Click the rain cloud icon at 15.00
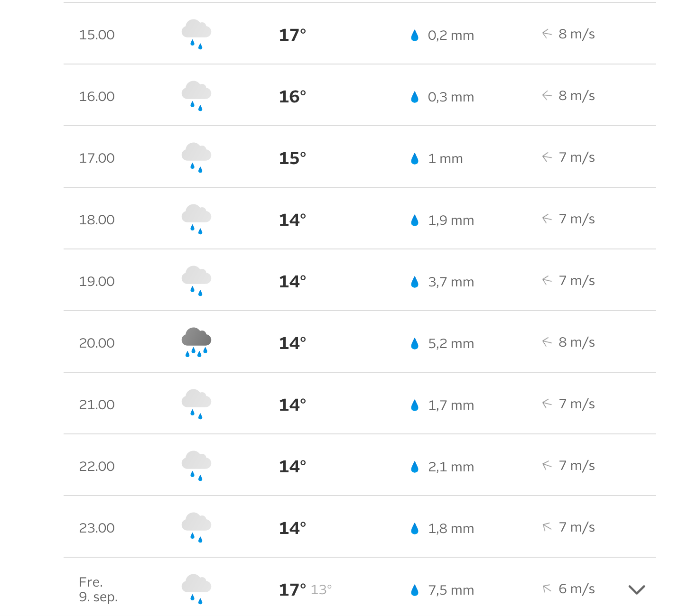The width and height of the screenshot is (698, 616). 196,35
